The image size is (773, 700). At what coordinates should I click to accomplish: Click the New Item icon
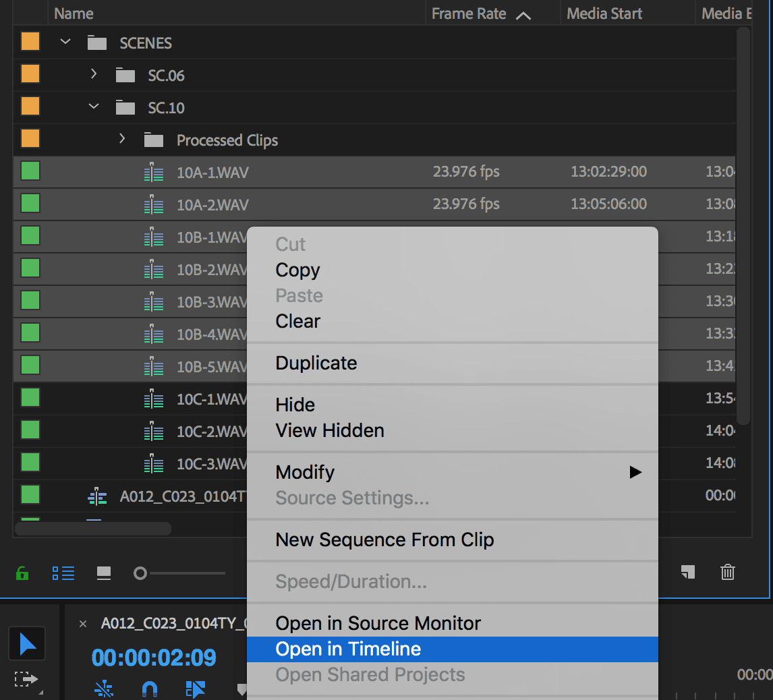[687, 573]
